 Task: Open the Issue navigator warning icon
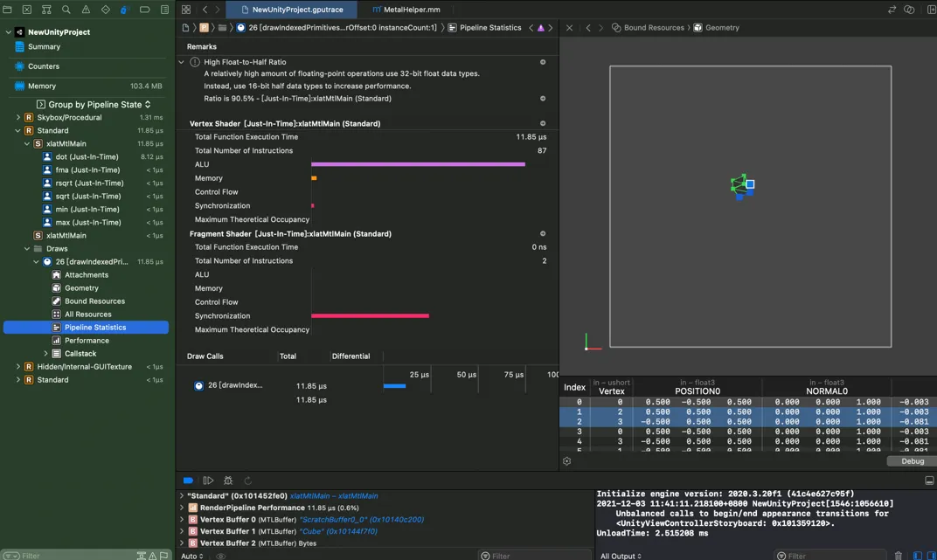[x=86, y=10]
